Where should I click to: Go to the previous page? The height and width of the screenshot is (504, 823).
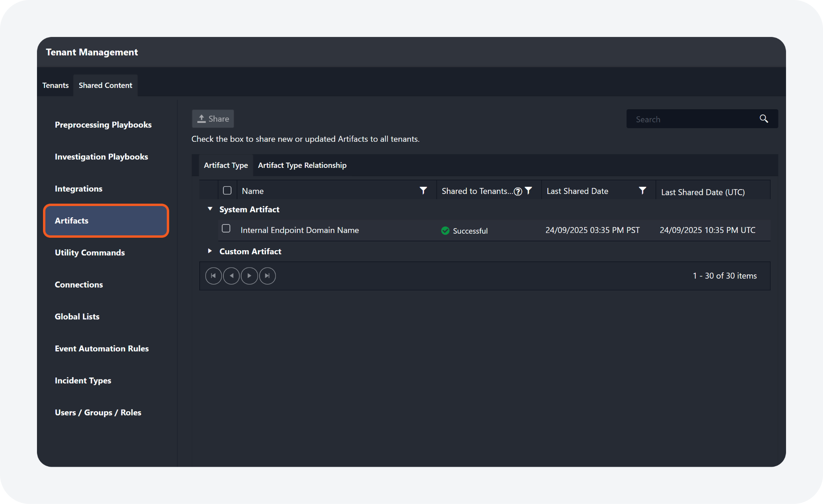tap(231, 276)
